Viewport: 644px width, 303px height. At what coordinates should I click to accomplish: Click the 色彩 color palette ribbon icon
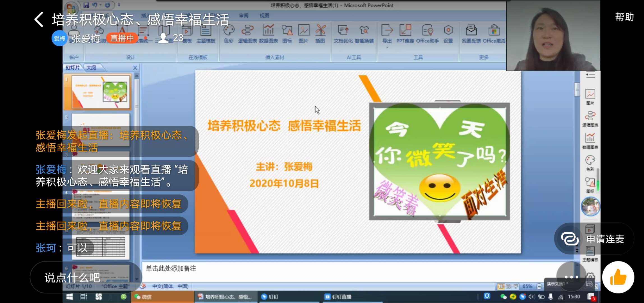[229, 34]
